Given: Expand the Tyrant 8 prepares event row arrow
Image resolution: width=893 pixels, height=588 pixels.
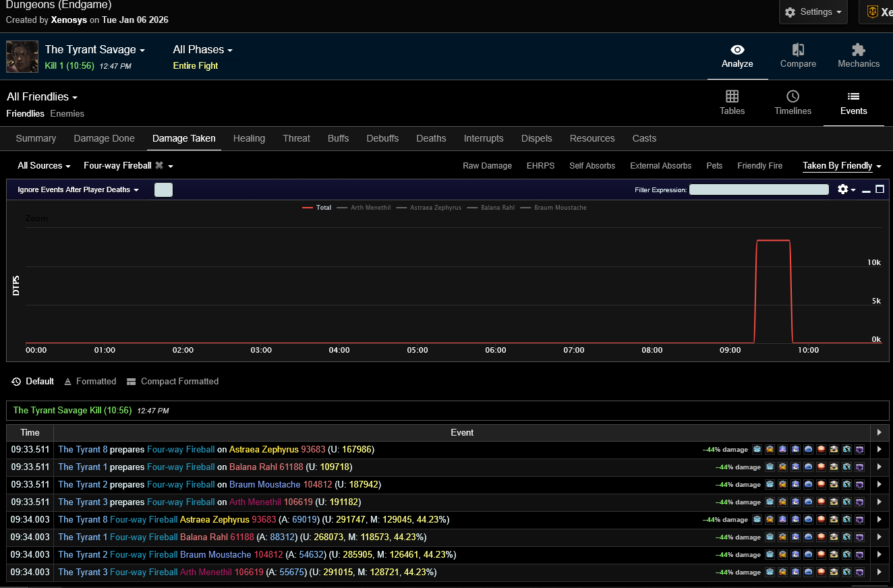Looking at the screenshot, I should 879,450.
